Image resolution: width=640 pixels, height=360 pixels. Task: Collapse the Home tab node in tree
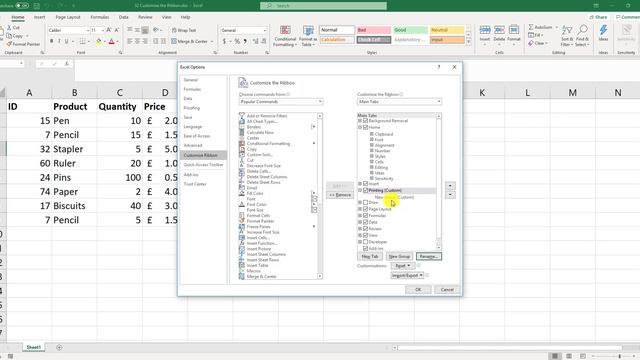360,127
